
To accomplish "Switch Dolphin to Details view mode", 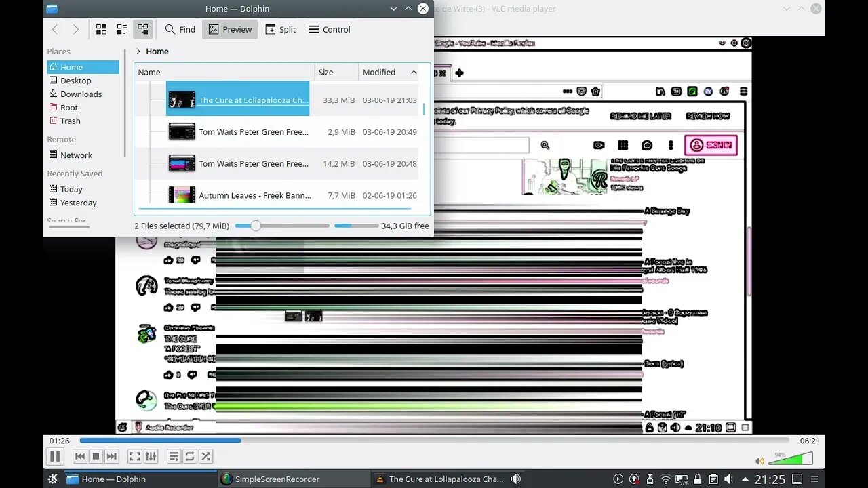I will tap(142, 29).
